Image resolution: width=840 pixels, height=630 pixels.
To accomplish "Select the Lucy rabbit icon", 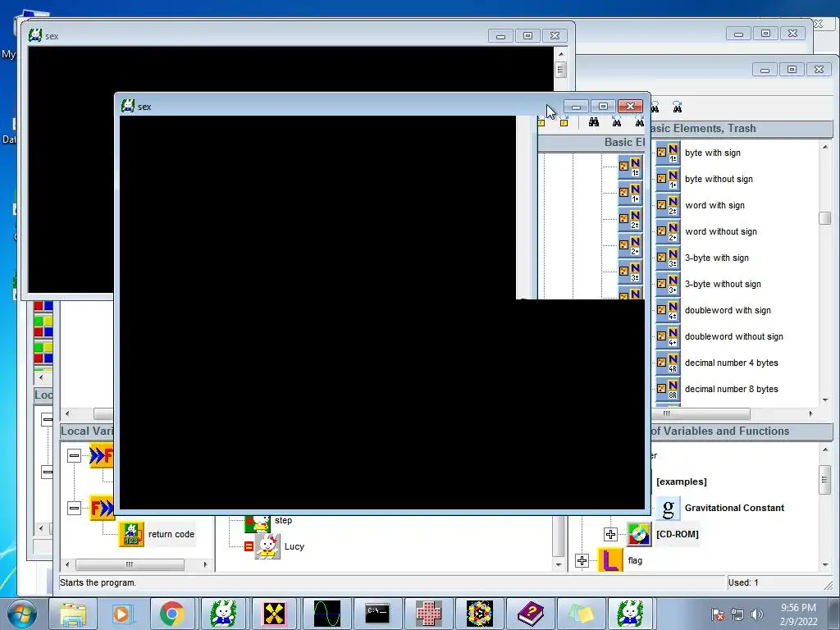I will pyautogui.click(x=267, y=546).
